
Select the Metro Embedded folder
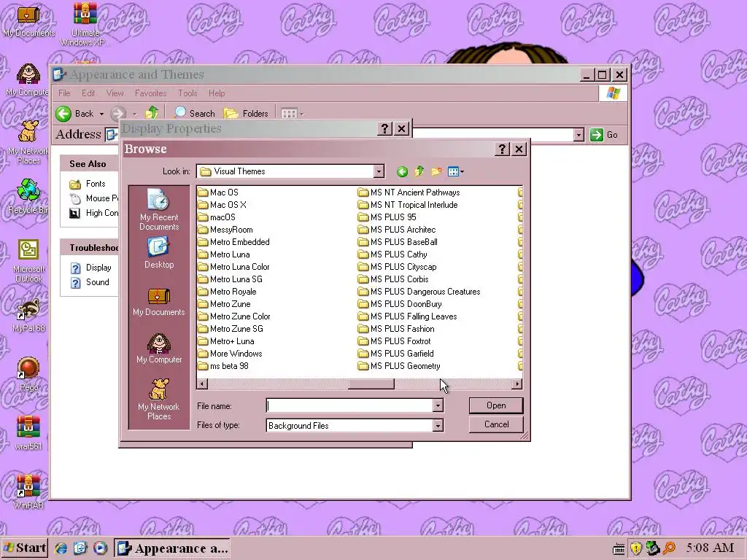(233, 242)
